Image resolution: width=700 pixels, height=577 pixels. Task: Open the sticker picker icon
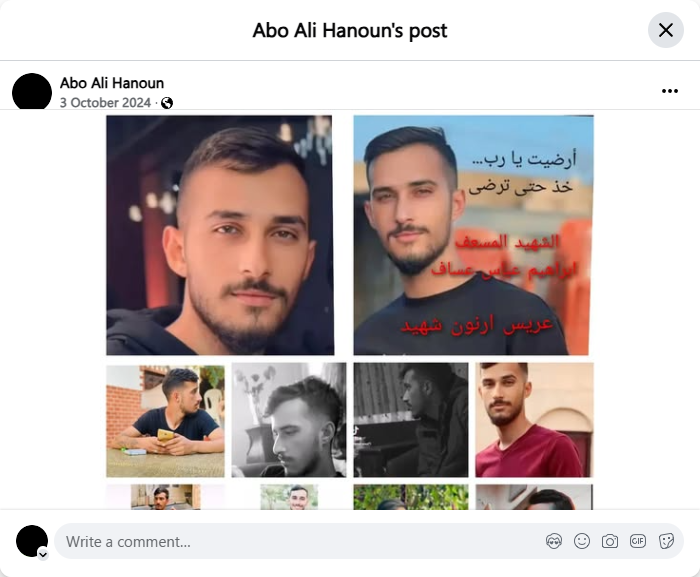point(666,541)
